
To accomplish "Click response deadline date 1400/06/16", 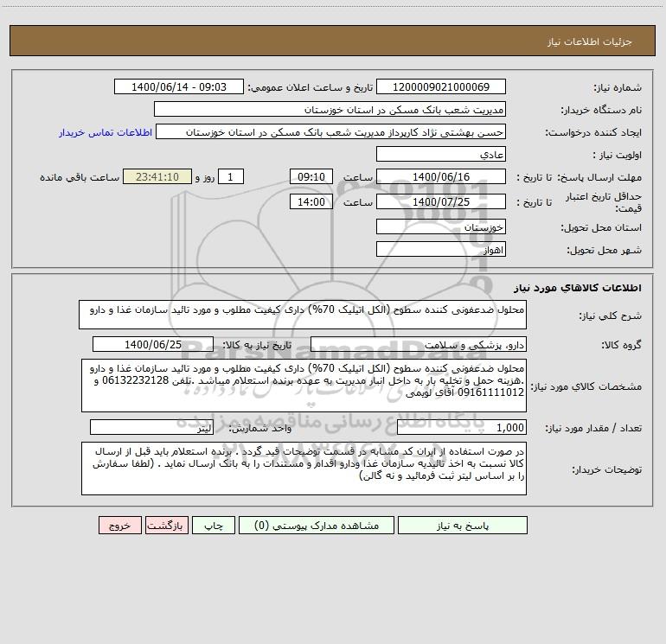I will [441, 176].
